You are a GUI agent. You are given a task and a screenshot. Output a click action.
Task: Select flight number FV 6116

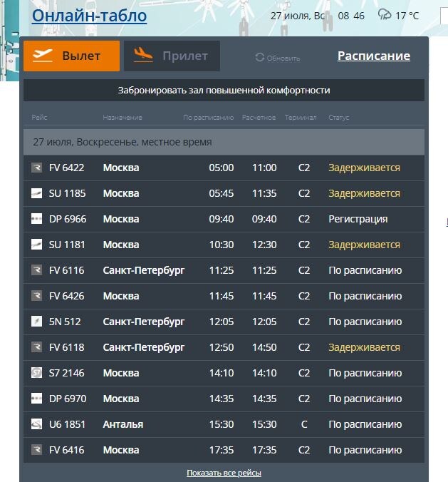(66, 270)
